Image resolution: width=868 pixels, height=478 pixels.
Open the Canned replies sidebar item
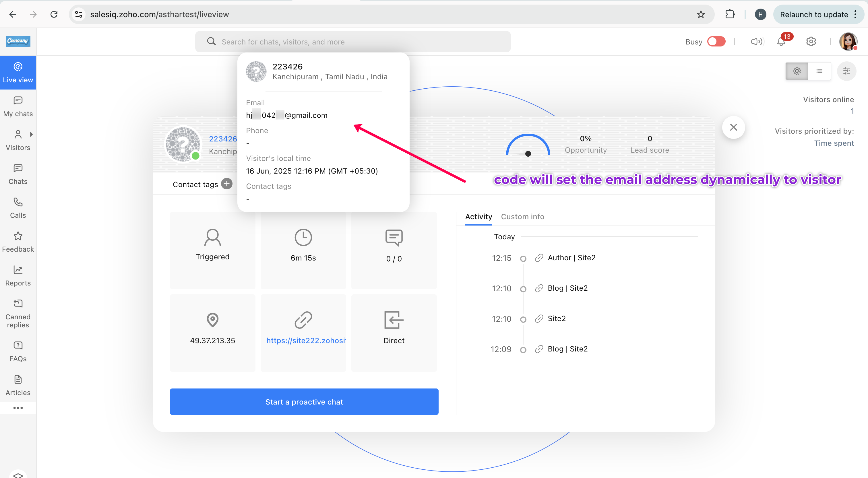(18, 313)
